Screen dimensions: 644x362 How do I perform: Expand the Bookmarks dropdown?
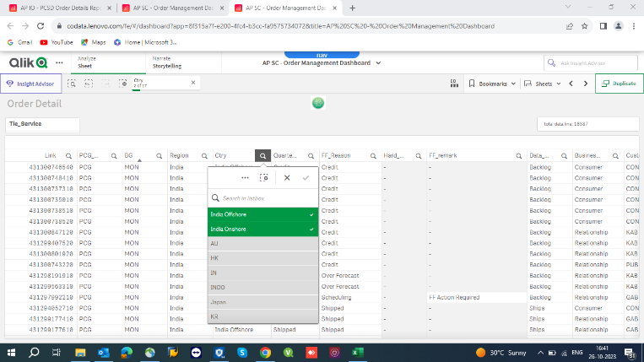tap(491, 84)
